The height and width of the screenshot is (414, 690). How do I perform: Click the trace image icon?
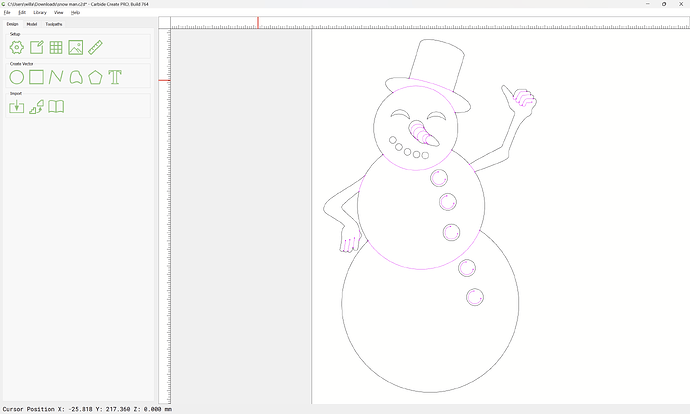[x=37, y=106]
